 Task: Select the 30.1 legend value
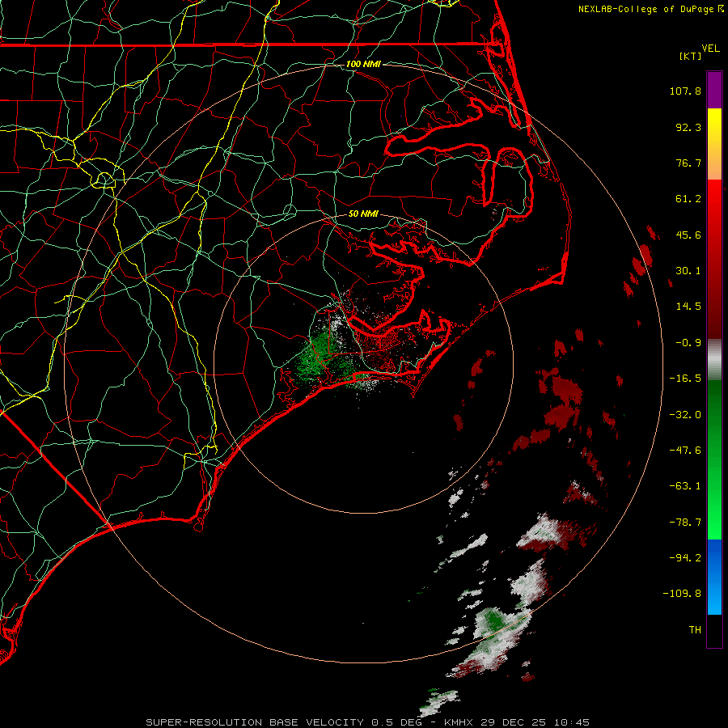pos(688,271)
